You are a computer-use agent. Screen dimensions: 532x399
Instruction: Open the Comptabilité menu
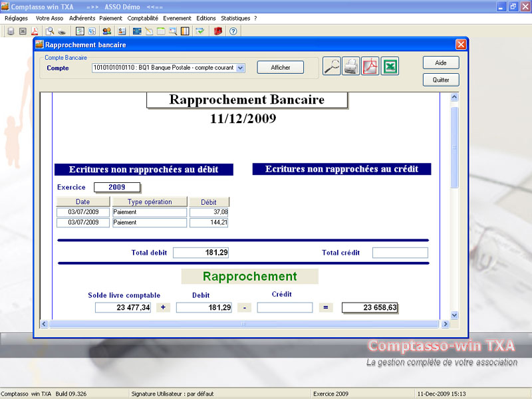(144, 19)
